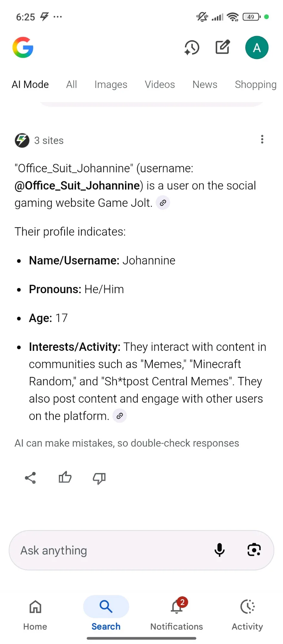The height and width of the screenshot is (644, 283).
Task: Open Google Lens camera search
Action: [x=254, y=550]
